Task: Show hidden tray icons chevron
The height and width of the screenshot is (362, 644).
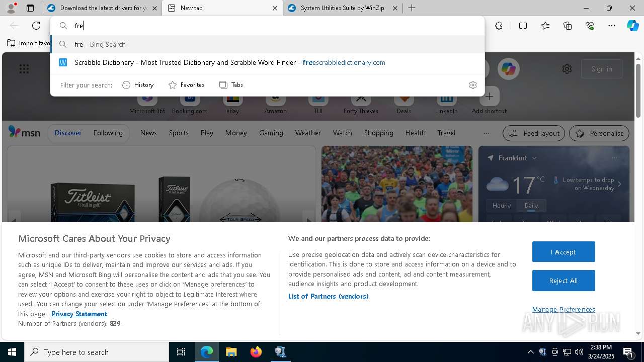Action: [530, 352]
